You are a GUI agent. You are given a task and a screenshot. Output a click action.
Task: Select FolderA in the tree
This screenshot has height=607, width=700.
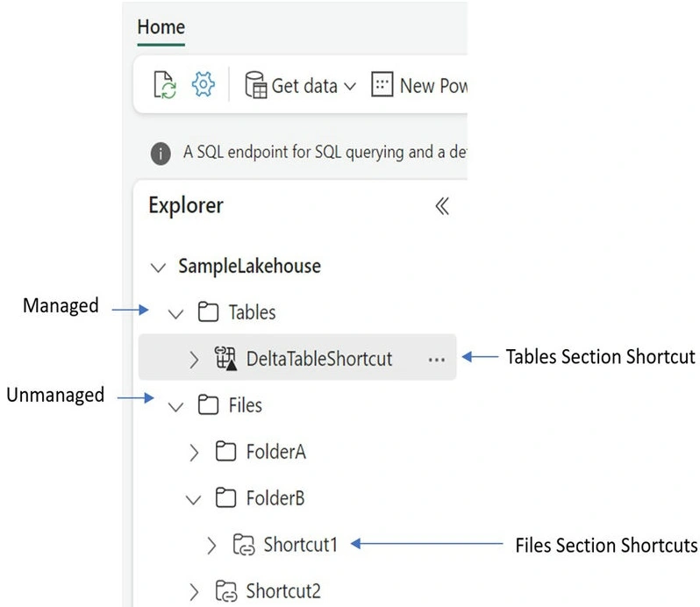pyautogui.click(x=276, y=452)
